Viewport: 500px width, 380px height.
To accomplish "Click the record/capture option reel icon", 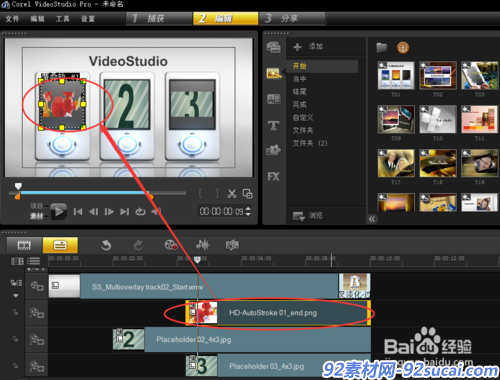I will pos(171,245).
